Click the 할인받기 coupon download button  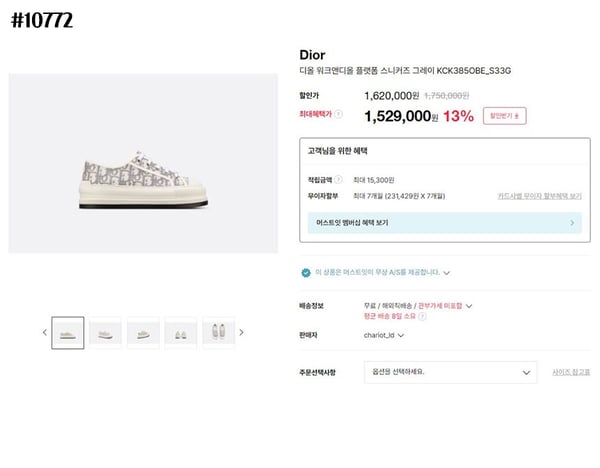pos(505,115)
